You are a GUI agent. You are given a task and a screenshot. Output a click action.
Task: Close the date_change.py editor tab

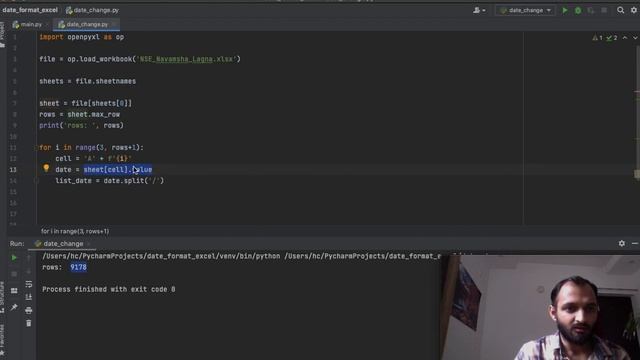pyautogui.click(x=114, y=24)
